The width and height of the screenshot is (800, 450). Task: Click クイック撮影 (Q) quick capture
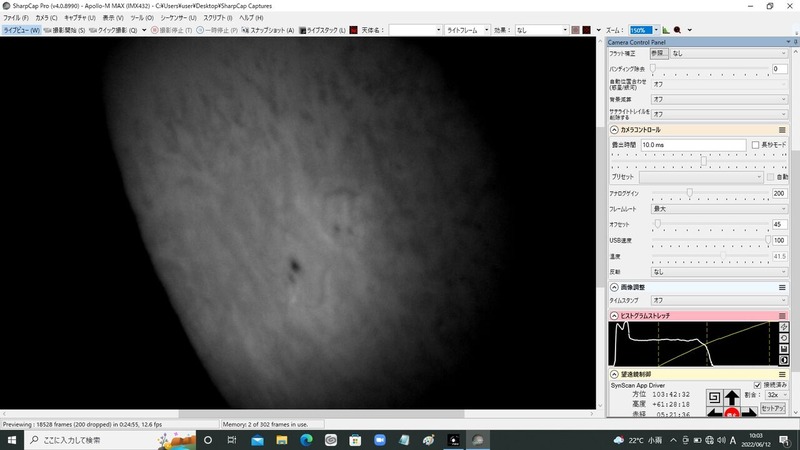(x=113, y=30)
